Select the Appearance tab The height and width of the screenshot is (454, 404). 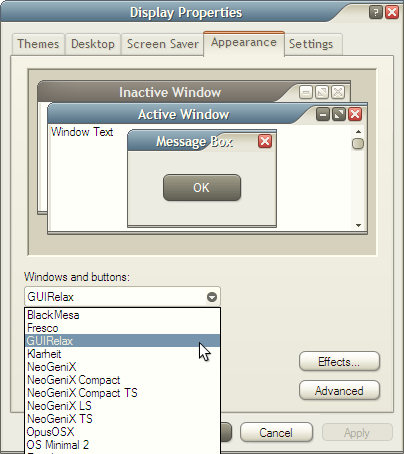[x=244, y=43]
